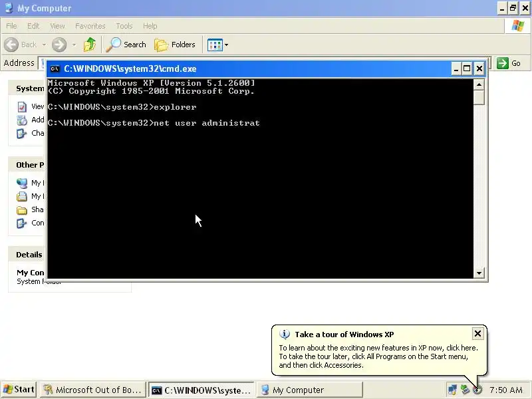
Task: Open My Network Places icon
Action: pos(22,184)
